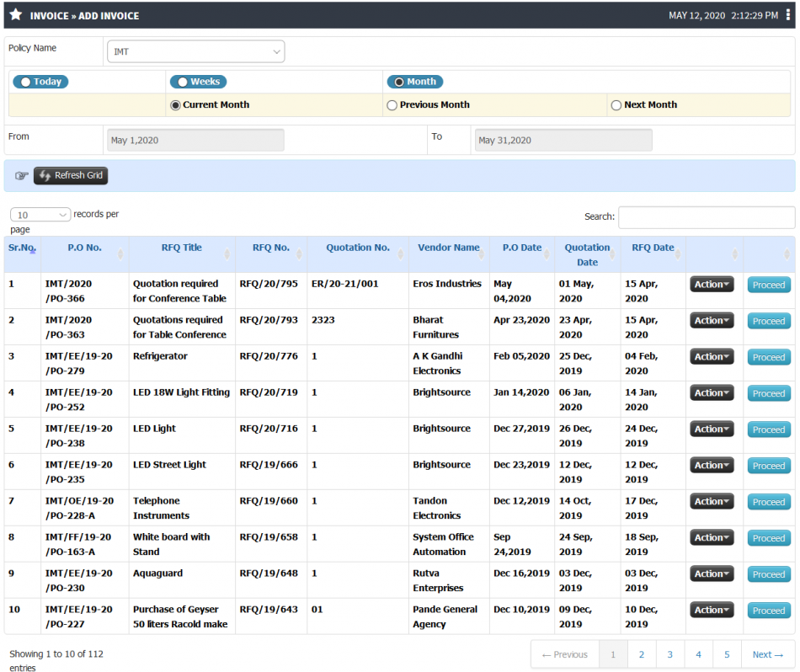The width and height of the screenshot is (800, 672).
Task: Open Action dropdown for PO-230 row
Action: (x=712, y=574)
